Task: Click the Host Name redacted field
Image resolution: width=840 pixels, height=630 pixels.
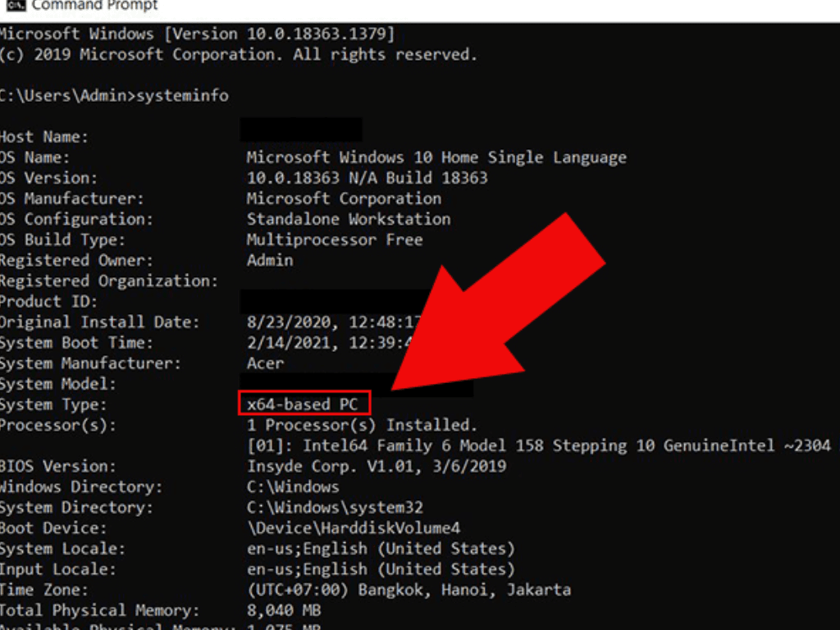Action: click(x=304, y=130)
